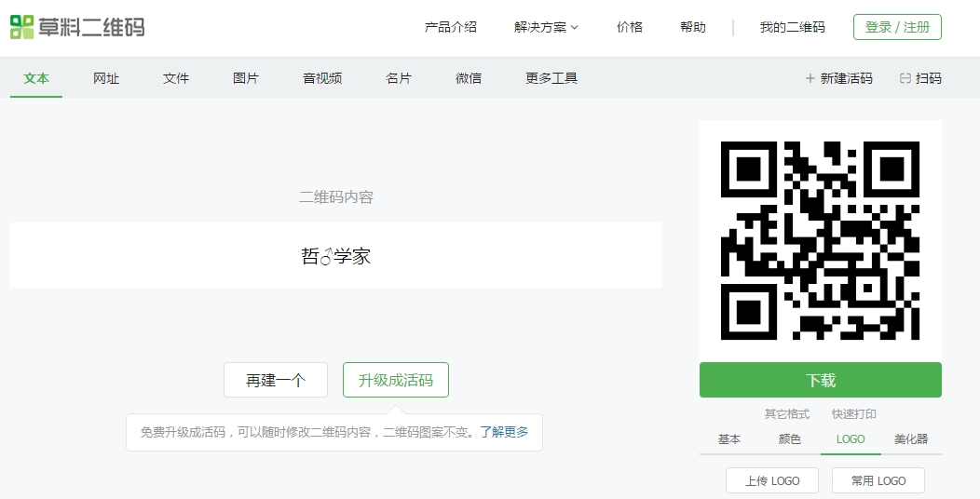Click the green 下载 button
This screenshot has width=980, height=499.
820,380
